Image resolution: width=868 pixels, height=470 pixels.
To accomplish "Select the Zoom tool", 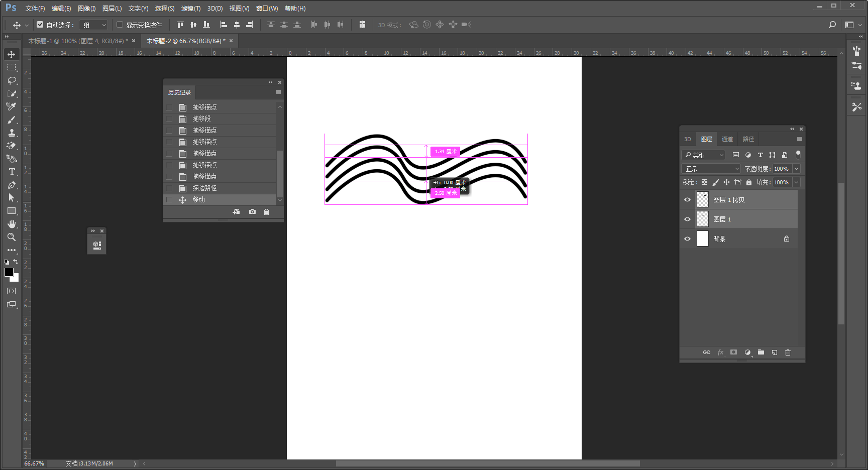I will click(12, 237).
